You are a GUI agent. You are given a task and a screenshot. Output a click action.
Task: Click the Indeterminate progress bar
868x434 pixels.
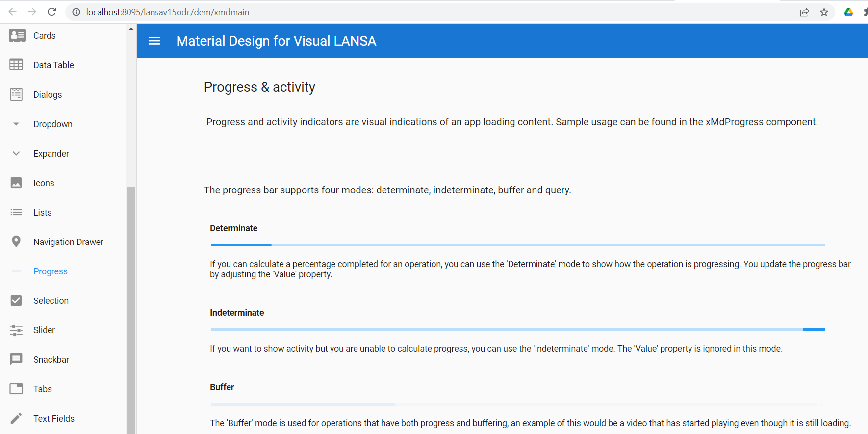[x=518, y=329]
